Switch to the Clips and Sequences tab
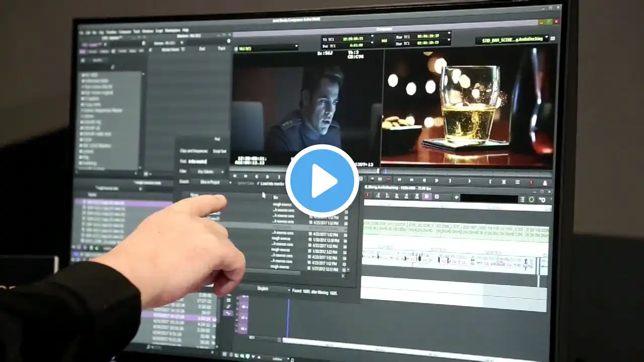 click(x=194, y=151)
